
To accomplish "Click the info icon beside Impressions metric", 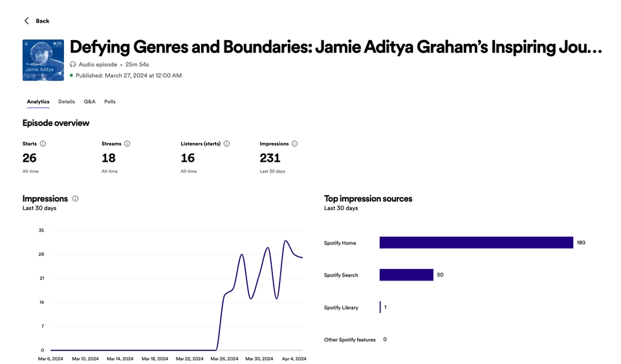I will pos(294,144).
